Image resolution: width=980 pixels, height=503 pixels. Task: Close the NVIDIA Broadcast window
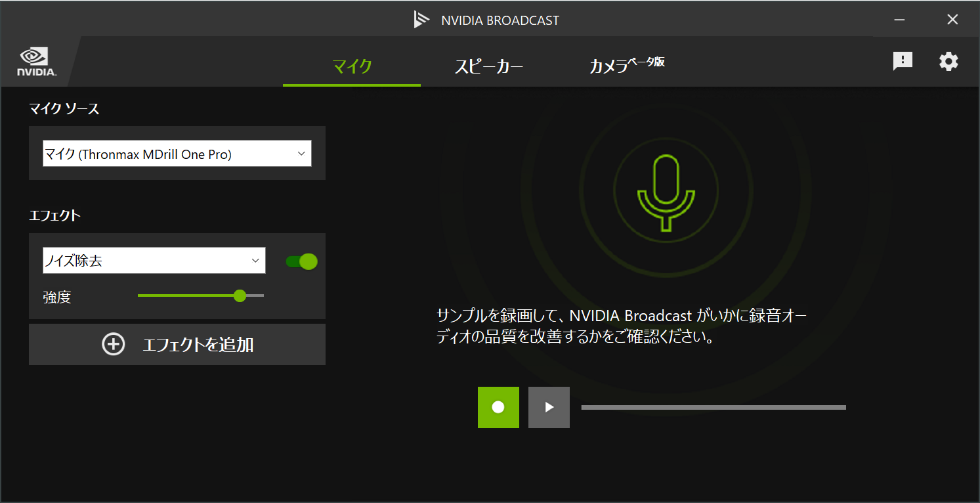(x=952, y=20)
